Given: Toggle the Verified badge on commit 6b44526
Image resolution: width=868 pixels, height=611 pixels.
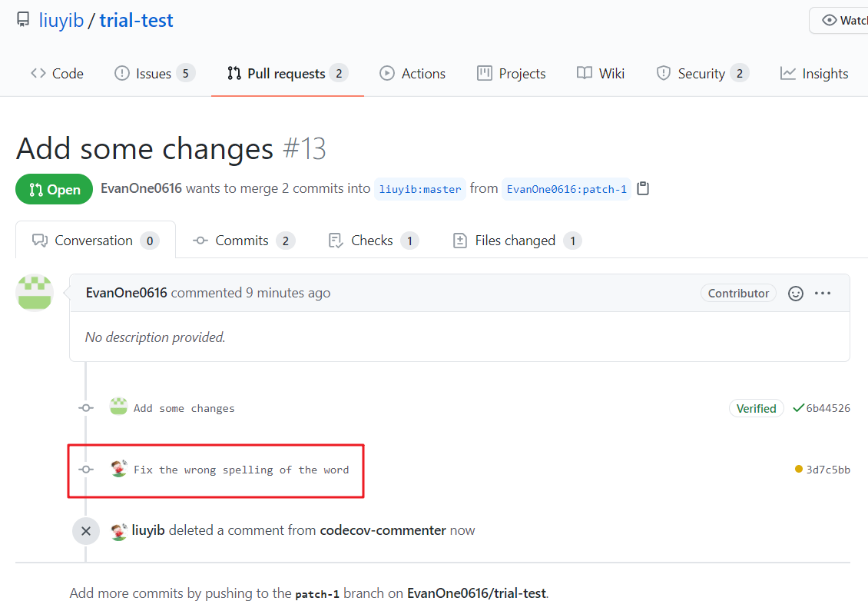Looking at the screenshot, I should pyautogui.click(x=756, y=408).
